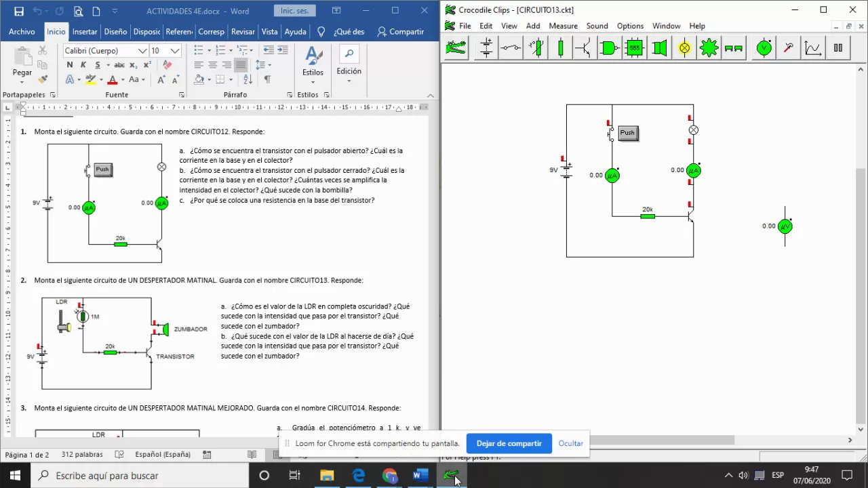The height and width of the screenshot is (488, 868).
Task: Click Dejar de compartir button
Action: point(509,443)
